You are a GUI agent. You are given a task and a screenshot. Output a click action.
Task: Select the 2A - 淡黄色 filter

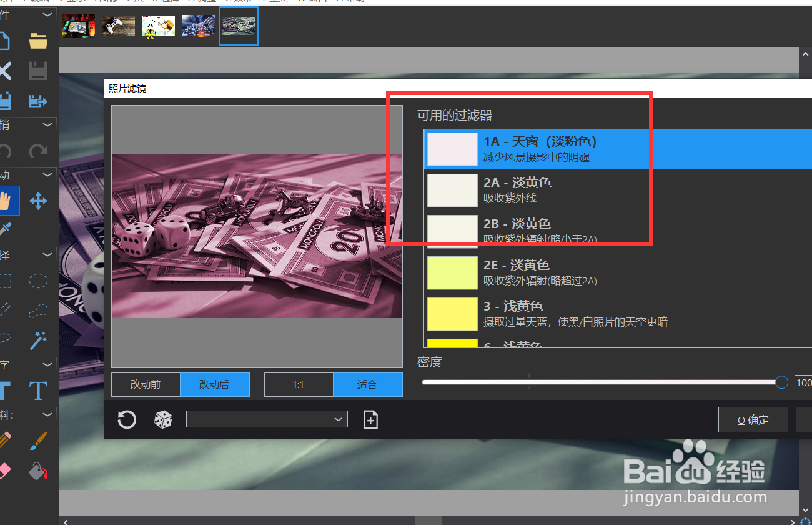point(618,190)
